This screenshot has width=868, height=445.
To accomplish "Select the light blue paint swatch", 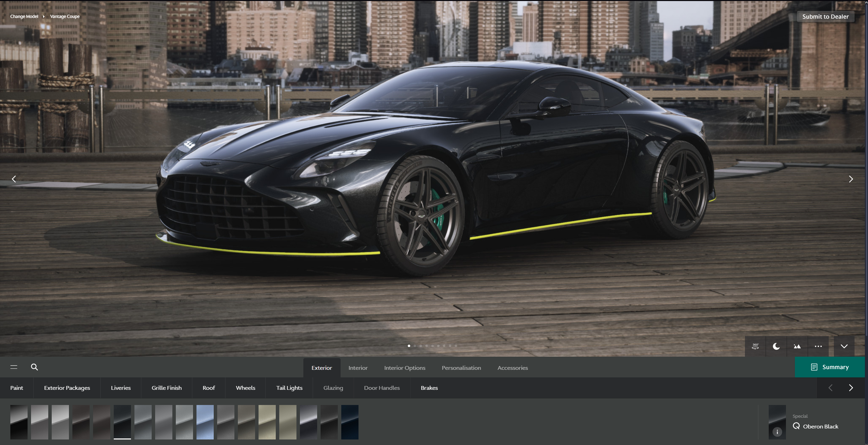I will click(205, 422).
